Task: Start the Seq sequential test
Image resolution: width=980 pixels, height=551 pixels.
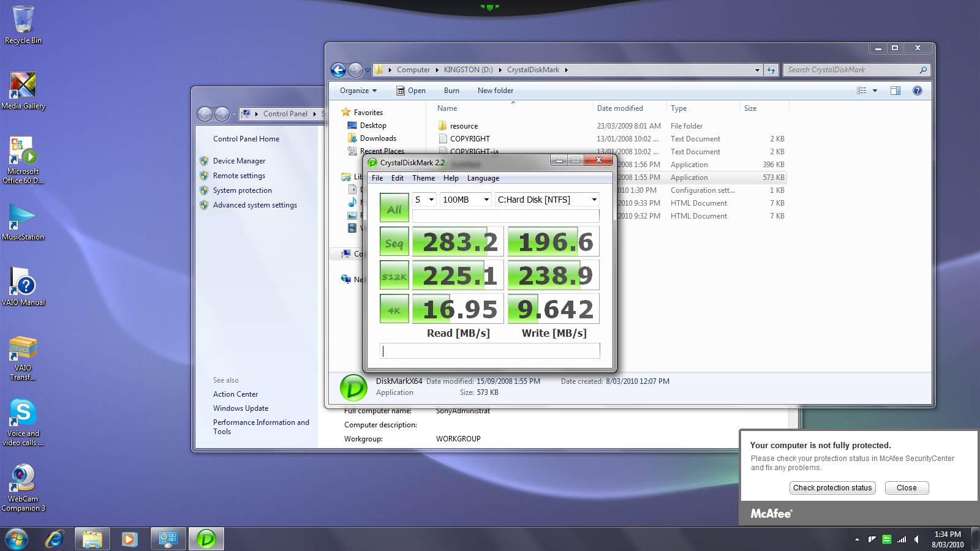Action: [x=394, y=242]
